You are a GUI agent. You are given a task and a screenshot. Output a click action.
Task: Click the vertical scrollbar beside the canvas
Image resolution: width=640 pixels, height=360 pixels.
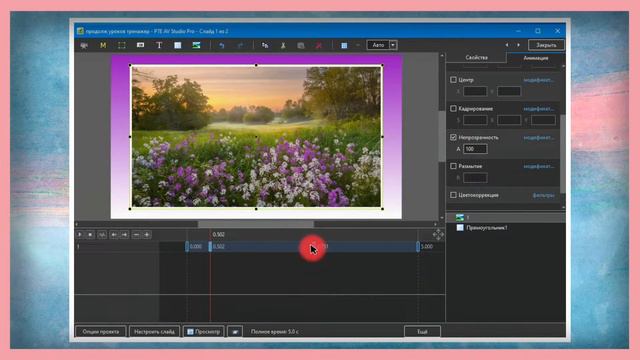coord(442,136)
